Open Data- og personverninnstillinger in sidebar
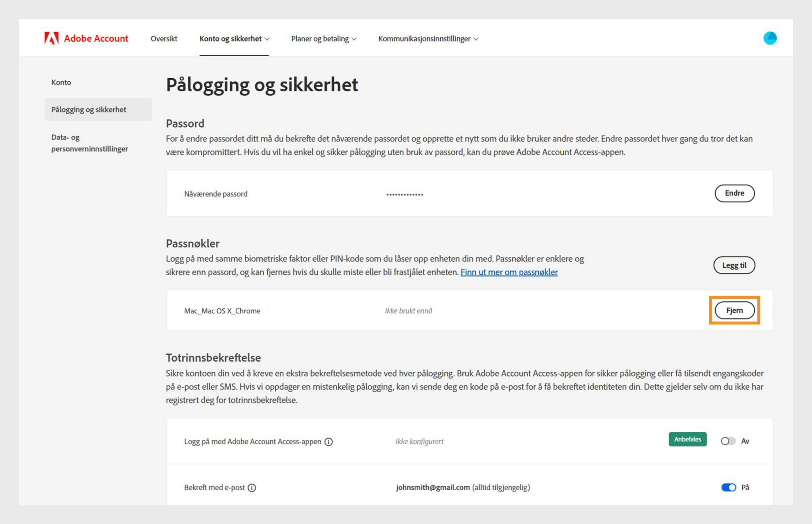Viewport: 812px width, 524px height. click(x=89, y=143)
